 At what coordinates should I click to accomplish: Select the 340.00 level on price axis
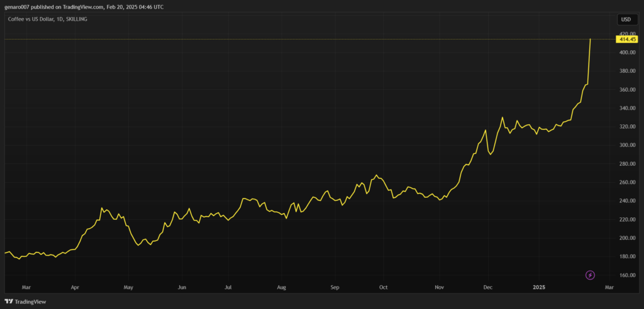(625, 108)
